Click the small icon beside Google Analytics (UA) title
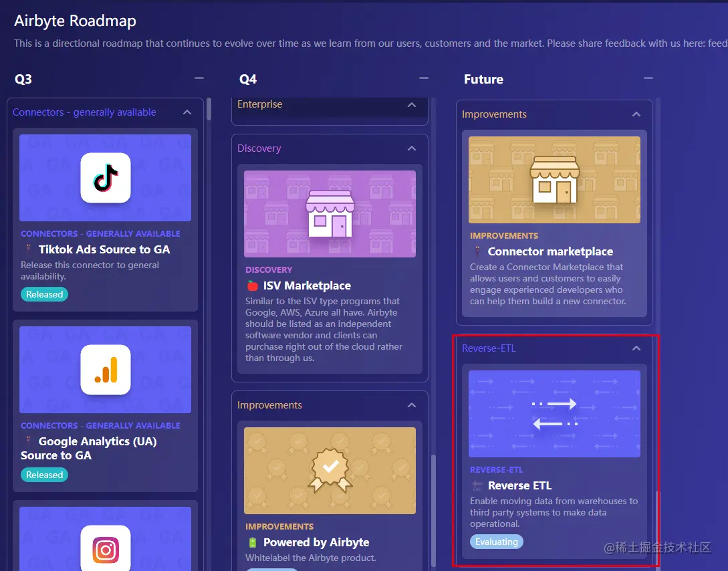 click(28, 441)
